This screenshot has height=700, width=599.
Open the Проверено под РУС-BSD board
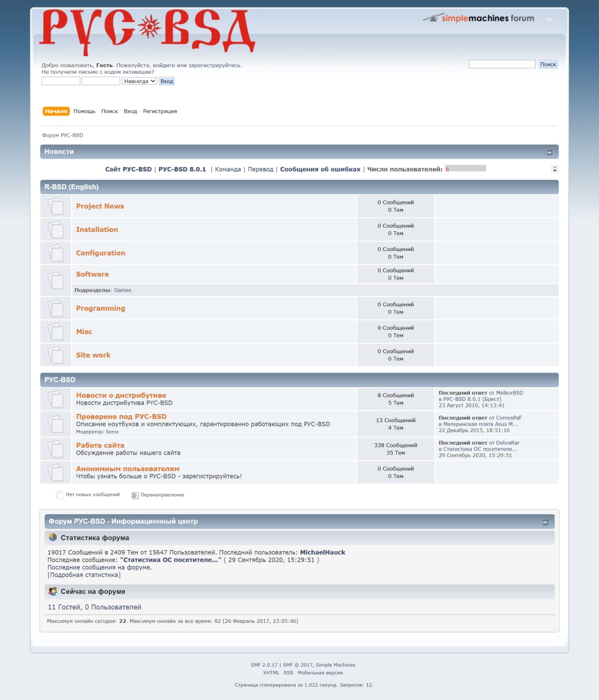tap(121, 417)
